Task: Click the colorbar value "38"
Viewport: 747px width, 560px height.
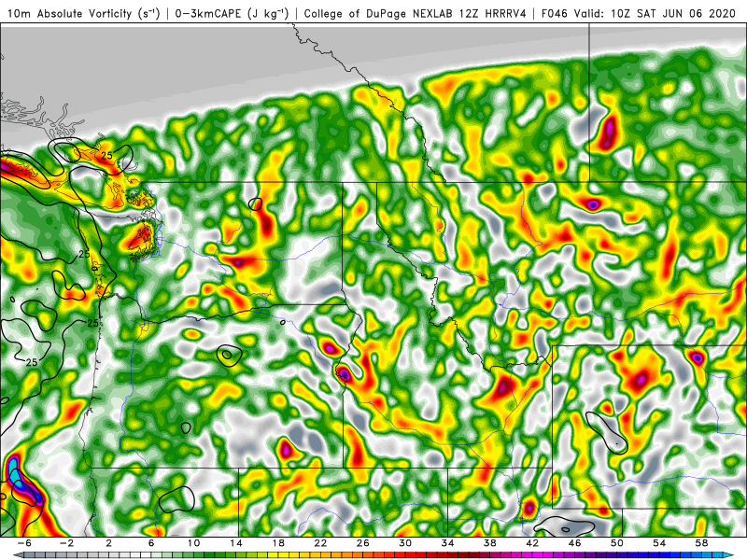Action: tap(489, 543)
